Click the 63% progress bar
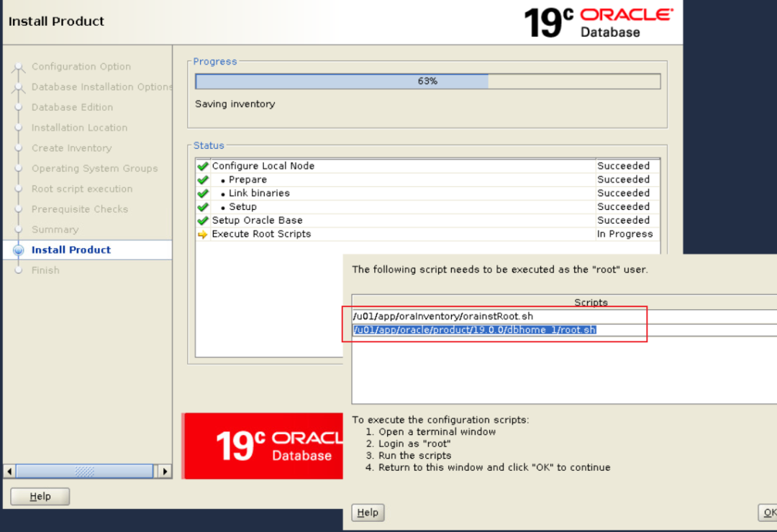777x532 pixels. [x=427, y=81]
